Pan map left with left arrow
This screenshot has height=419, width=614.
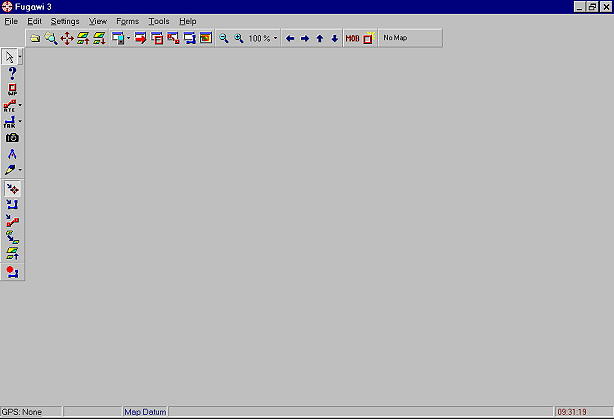pyautogui.click(x=290, y=38)
